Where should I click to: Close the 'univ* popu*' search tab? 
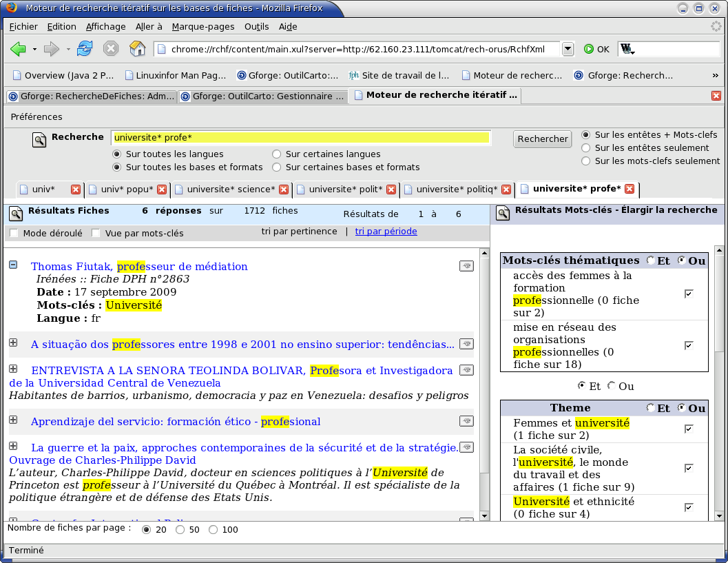coord(162,190)
